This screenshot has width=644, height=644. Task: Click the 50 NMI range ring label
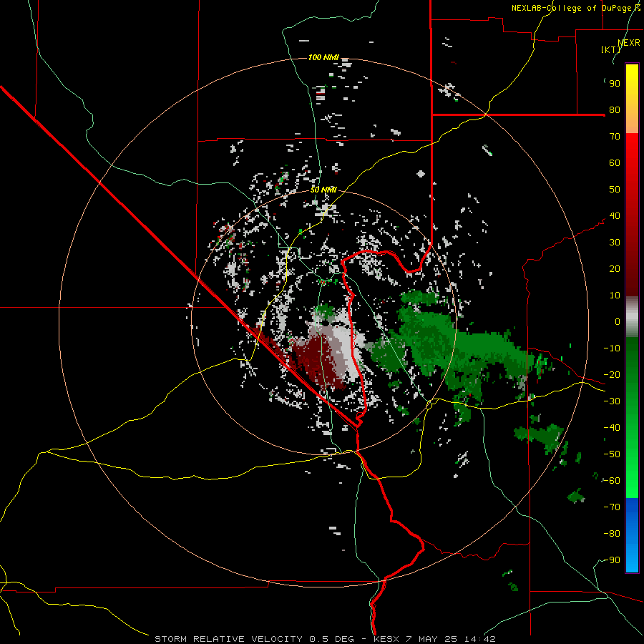pos(323,190)
